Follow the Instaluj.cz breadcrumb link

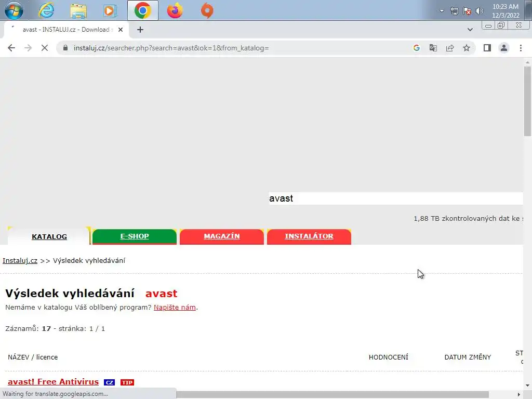(x=20, y=260)
